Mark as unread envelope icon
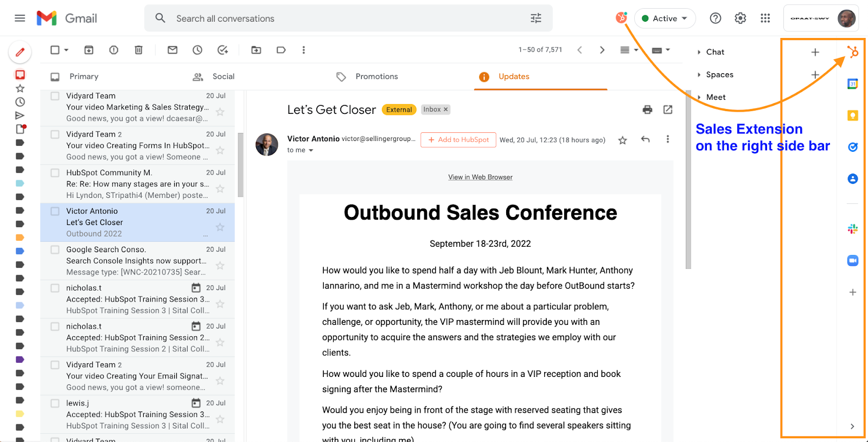 click(x=173, y=50)
